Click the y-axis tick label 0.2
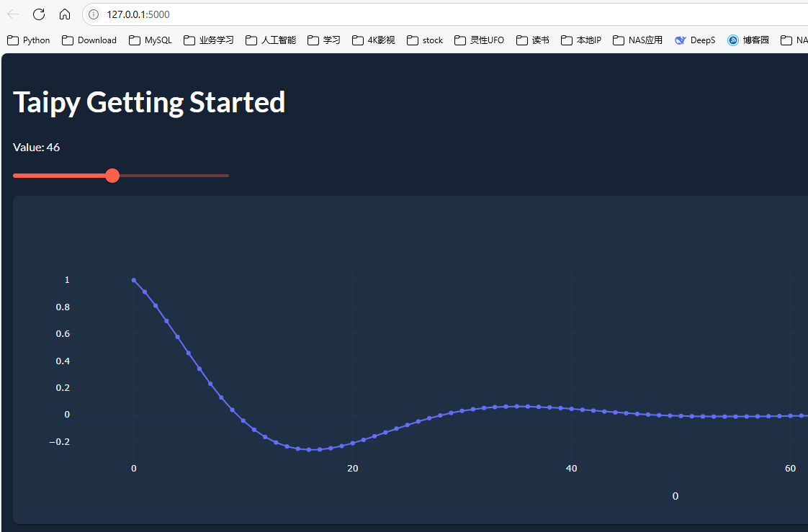The height and width of the screenshot is (532, 808). pyautogui.click(x=63, y=388)
